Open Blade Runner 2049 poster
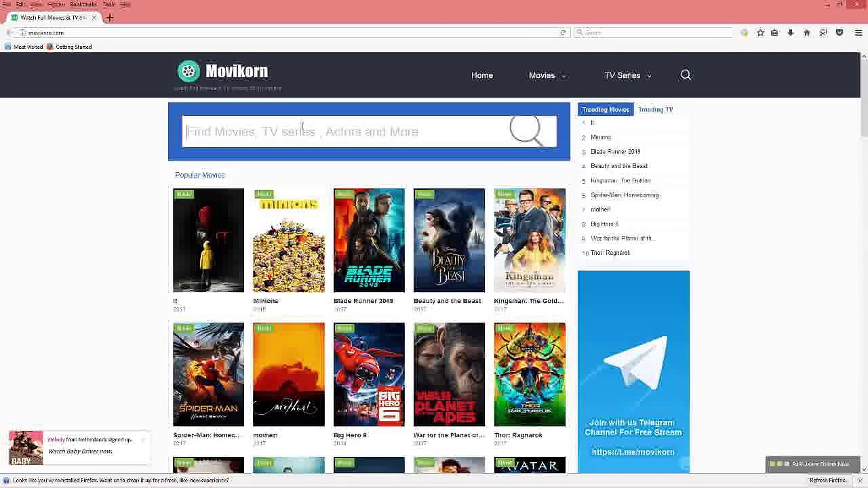Viewport: 868px width, 488px height. click(x=369, y=240)
